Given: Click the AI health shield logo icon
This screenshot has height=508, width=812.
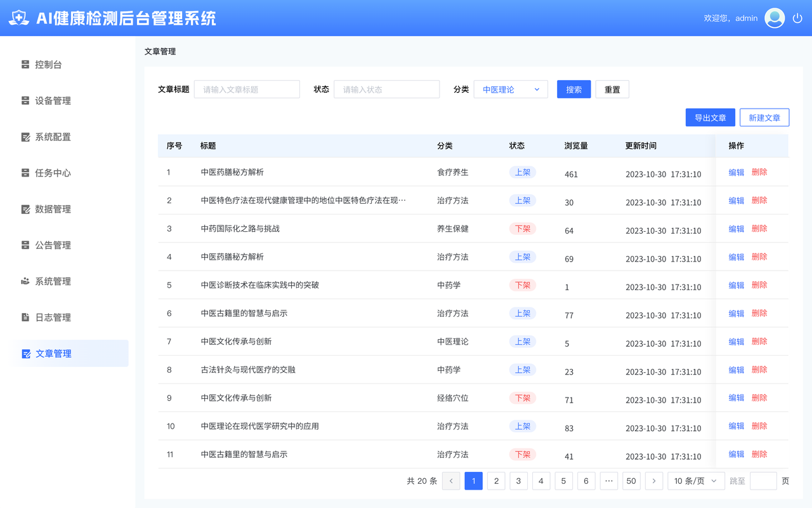Looking at the screenshot, I should click(18, 18).
